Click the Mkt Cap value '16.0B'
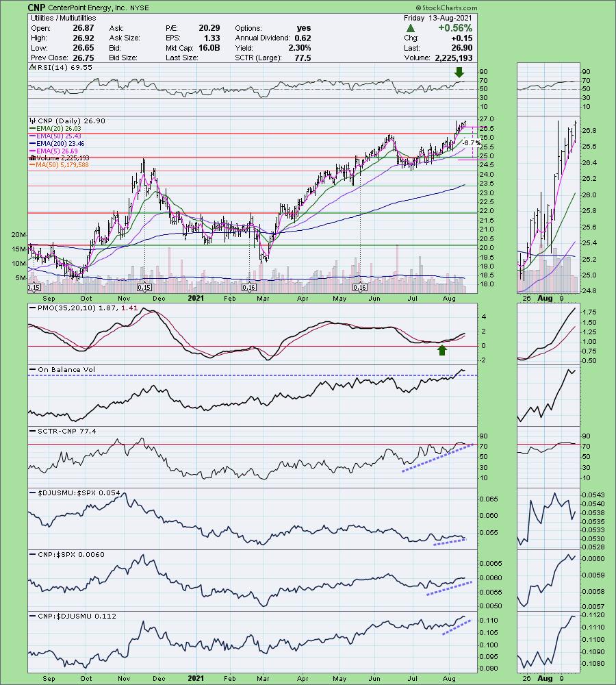This screenshot has width=616, height=685. point(209,48)
